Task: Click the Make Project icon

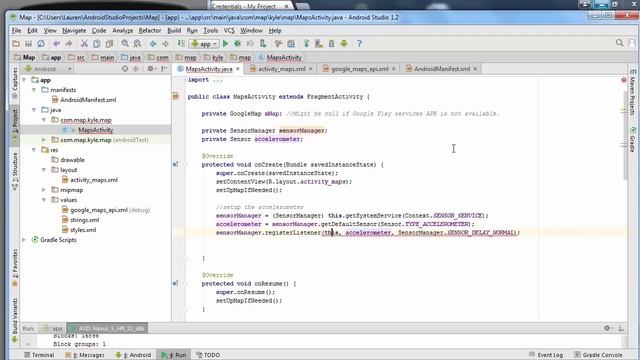Action: (181, 44)
